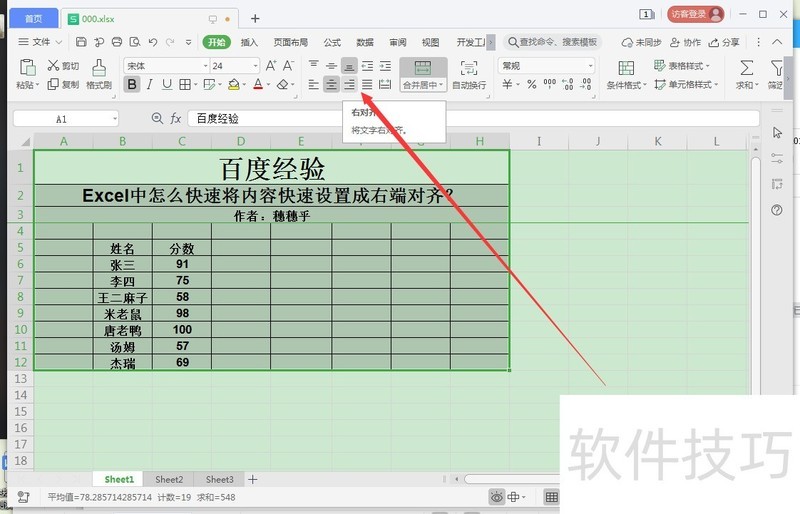Viewport: 800px width, 514px height.
Task: Apply right alignment to text
Action: point(349,84)
